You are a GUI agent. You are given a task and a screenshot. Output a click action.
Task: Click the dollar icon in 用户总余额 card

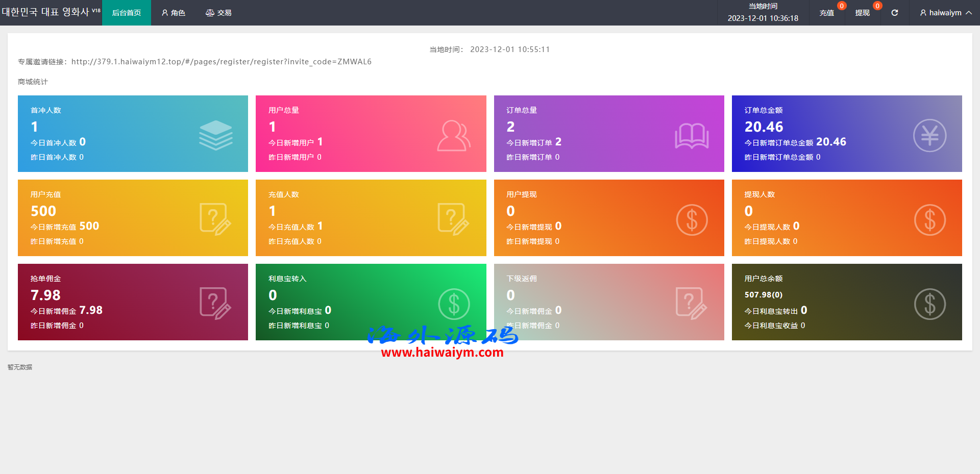[x=929, y=304]
